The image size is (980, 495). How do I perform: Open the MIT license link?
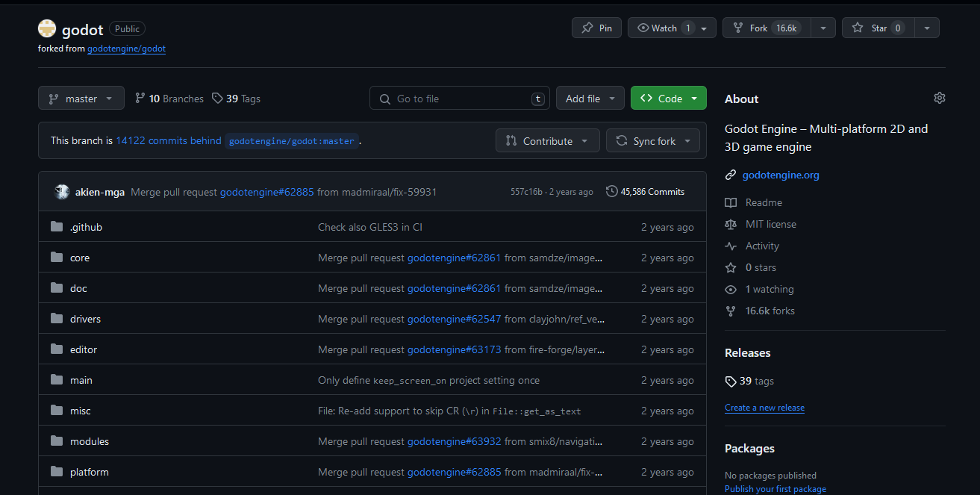771,224
